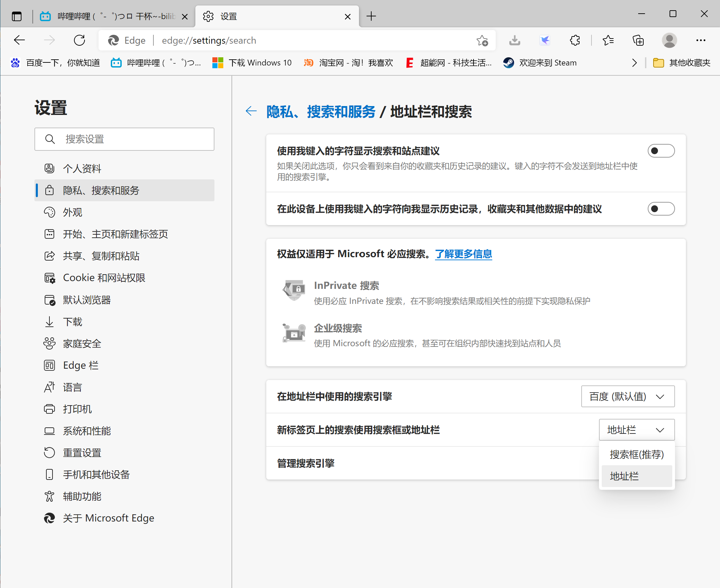The image size is (720, 588).
Task: Open the user profile avatar
Action: 669,41
